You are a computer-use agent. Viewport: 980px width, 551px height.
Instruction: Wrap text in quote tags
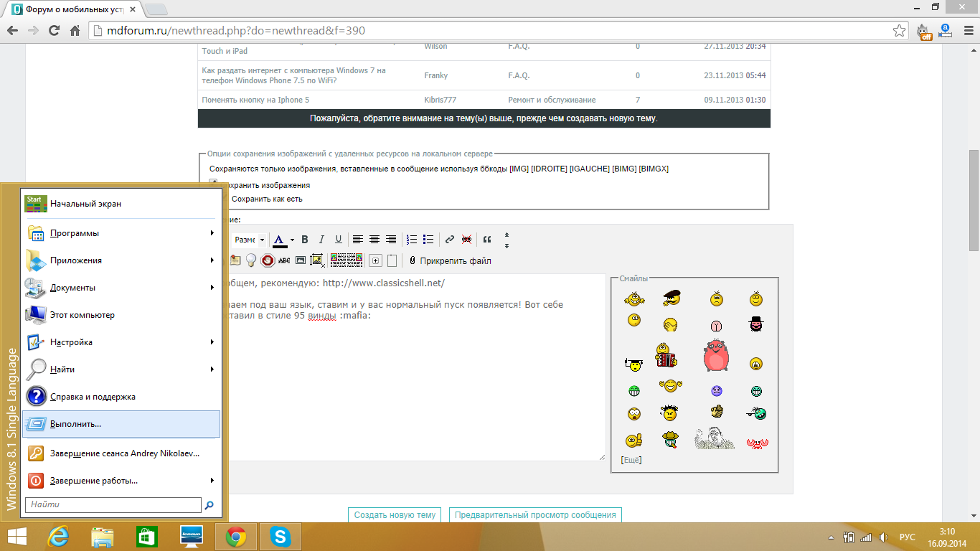coord(487,240)
